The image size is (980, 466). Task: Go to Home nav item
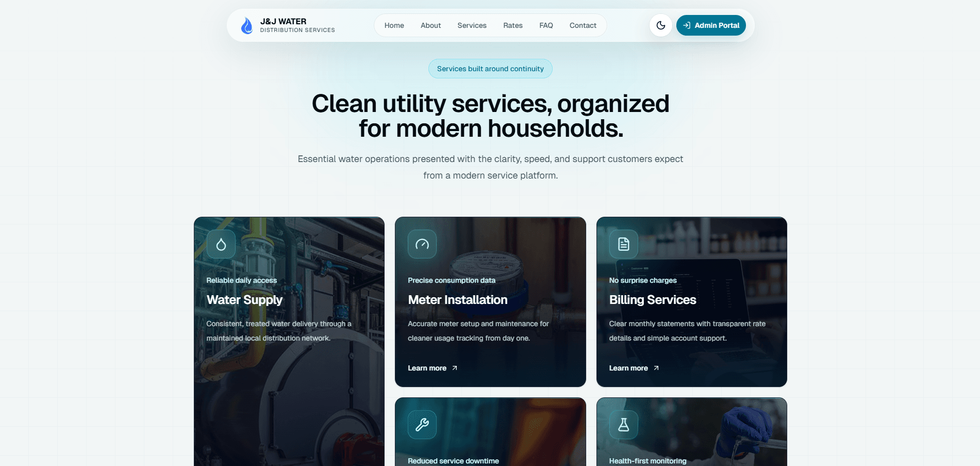394,25
